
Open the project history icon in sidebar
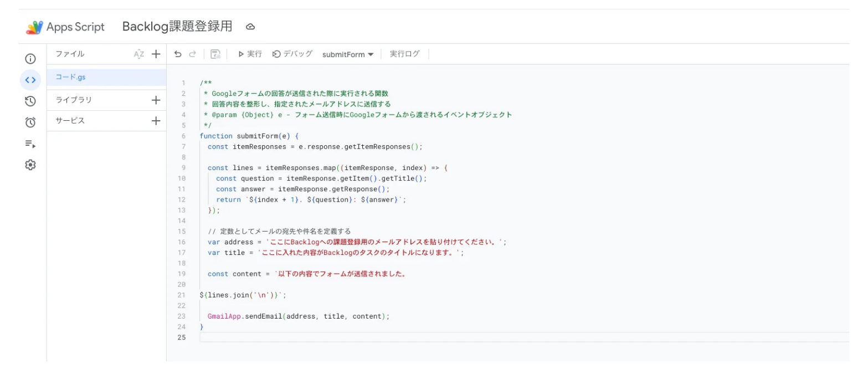[30, 101]
